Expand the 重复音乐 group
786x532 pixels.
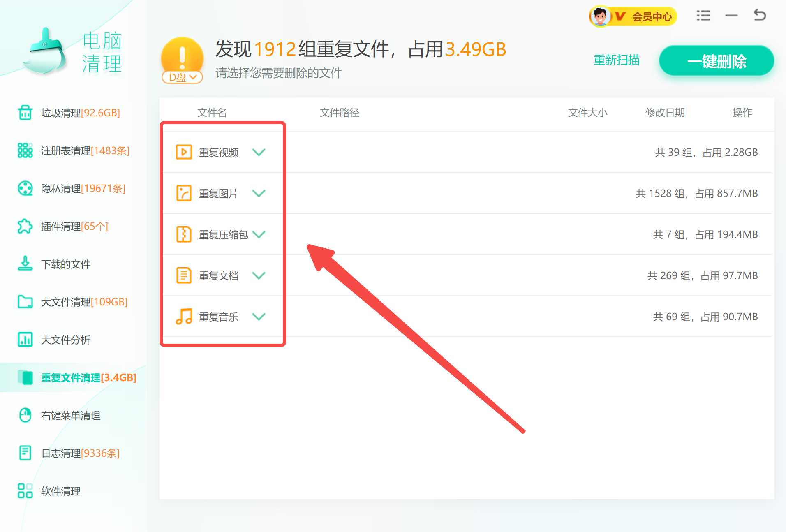[x=259, y=317]
